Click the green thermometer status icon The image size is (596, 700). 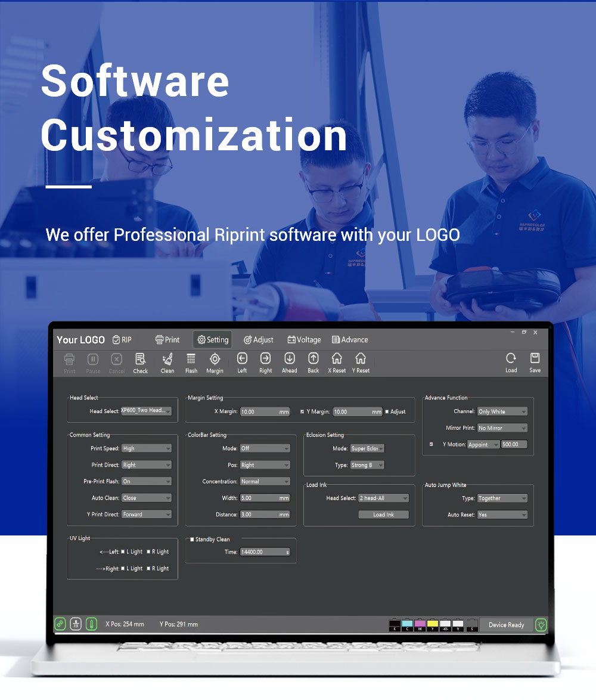click(x=91, y=624)
